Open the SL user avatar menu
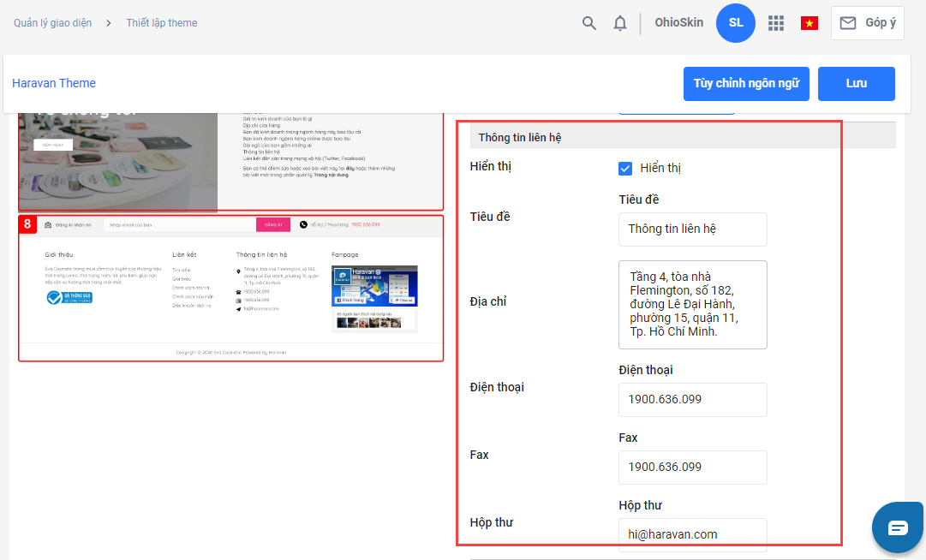The image size is (926, 560). pos(736,23)
